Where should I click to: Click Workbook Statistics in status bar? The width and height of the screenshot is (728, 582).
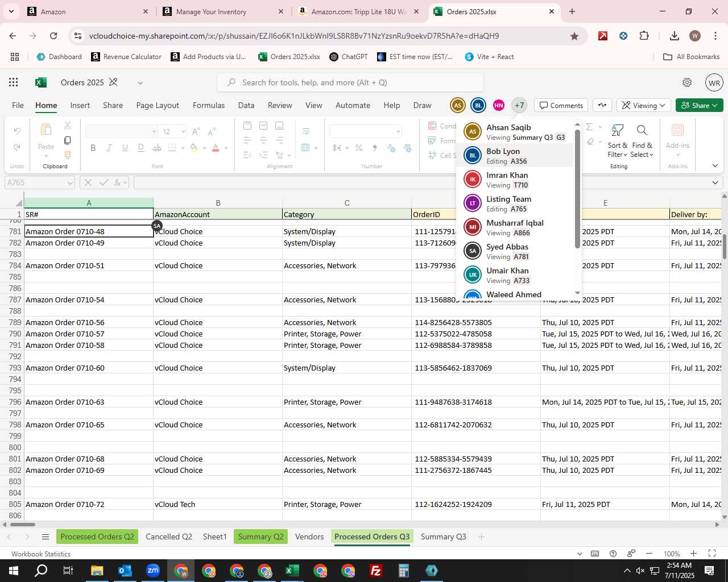click(x=41, y=554)
